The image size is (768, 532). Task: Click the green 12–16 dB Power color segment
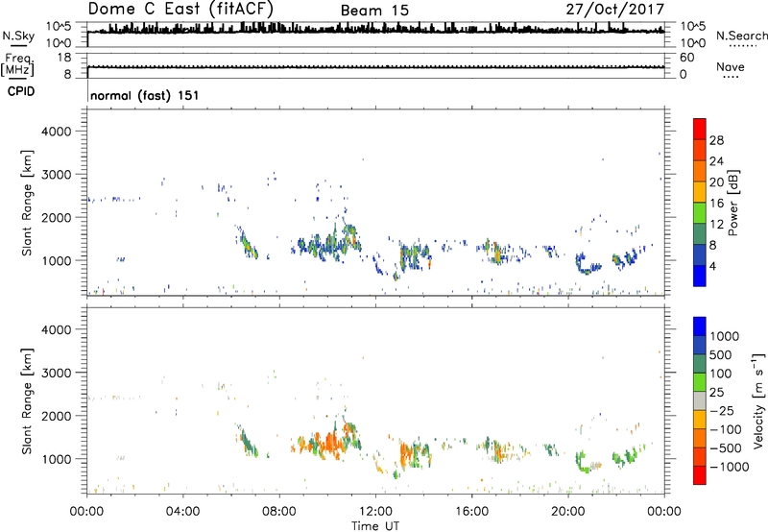tap(700, 212)
